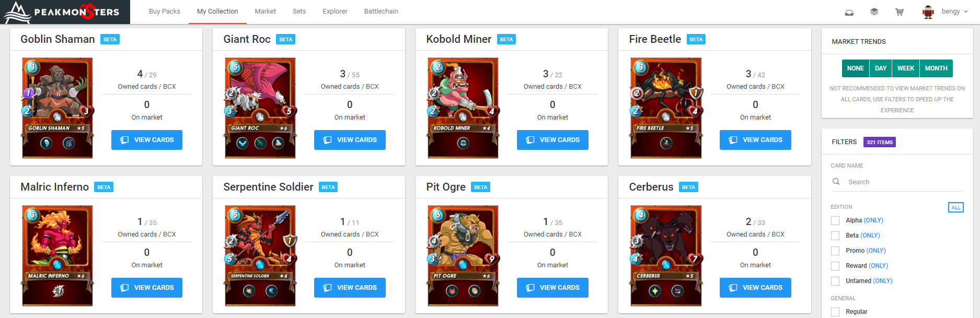Image resolution: width=980 pixels, height=318 pixels.
Task: Click the Pit Ogre card thumbnail
Action: coord(463,255)
